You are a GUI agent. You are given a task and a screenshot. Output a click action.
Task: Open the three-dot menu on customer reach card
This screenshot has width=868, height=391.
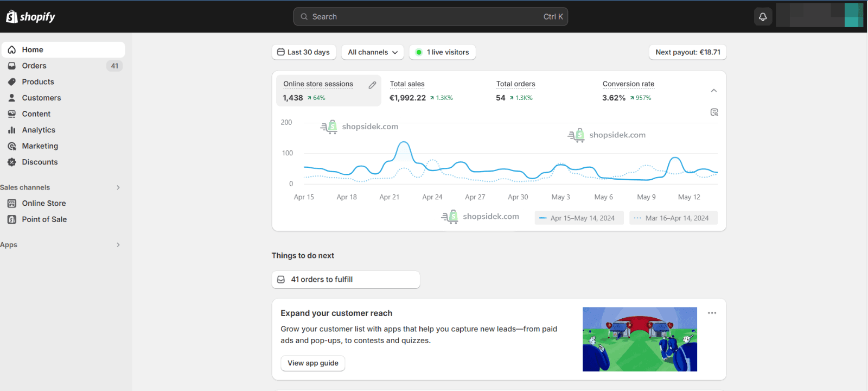click(712, 313)
